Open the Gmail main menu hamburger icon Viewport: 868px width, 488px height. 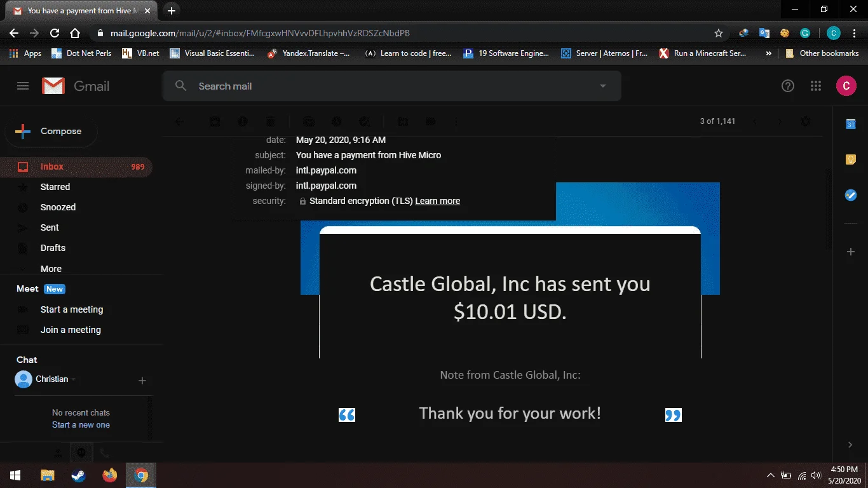pos(23,86)
